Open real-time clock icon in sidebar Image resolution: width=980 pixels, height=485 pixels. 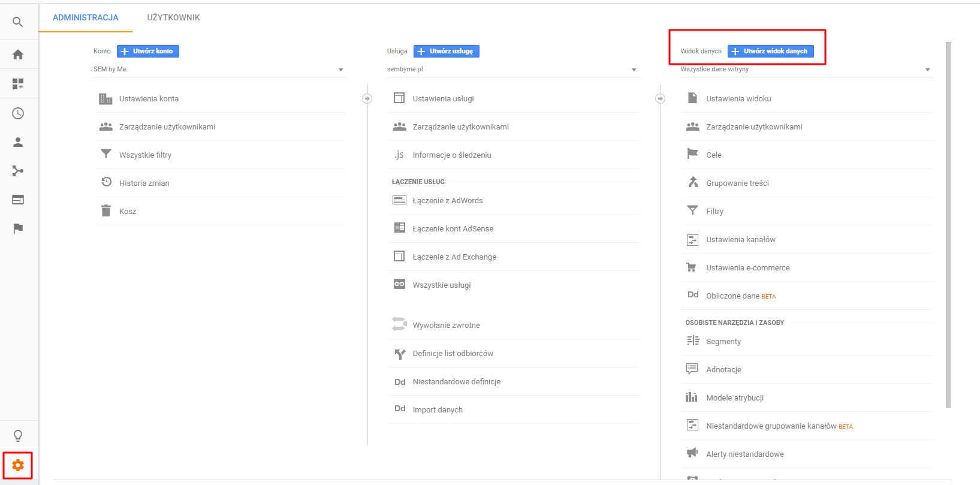click(18, 113)
